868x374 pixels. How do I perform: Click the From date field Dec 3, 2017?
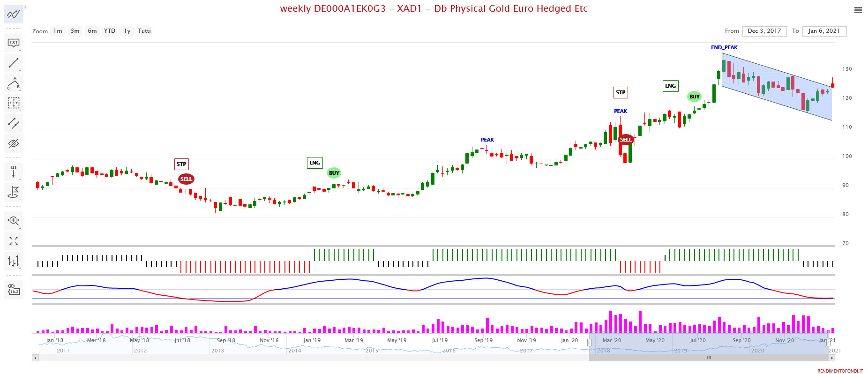point(764,31)
